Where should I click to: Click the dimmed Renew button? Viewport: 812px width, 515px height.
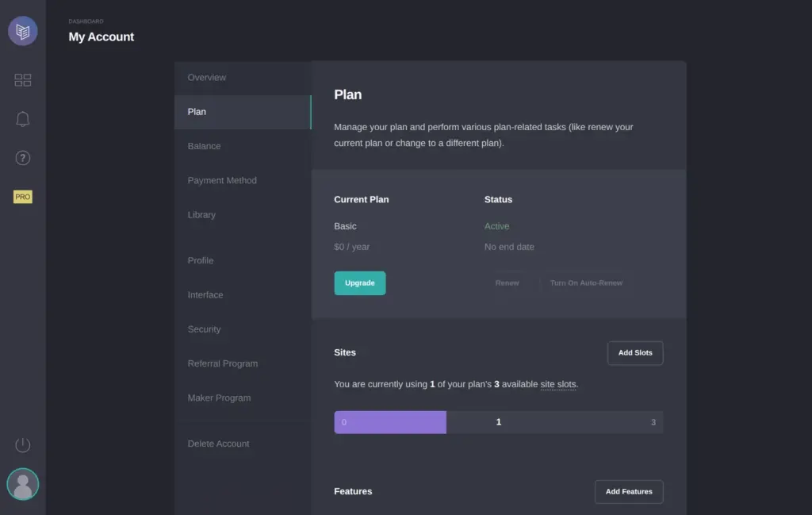[x=507, y=282]
